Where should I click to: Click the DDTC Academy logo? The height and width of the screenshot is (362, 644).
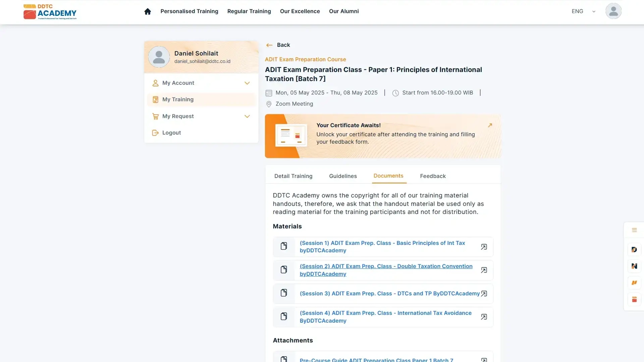pos(50,12)
